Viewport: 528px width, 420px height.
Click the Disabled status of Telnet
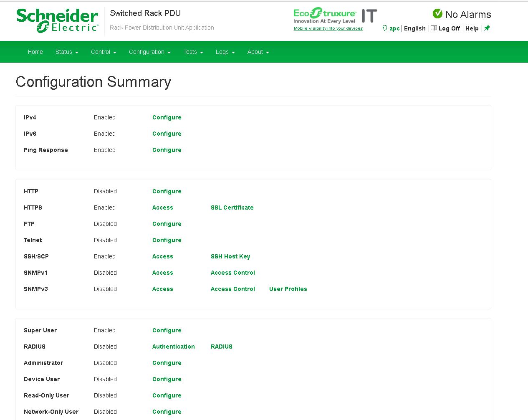click(105, 240)
